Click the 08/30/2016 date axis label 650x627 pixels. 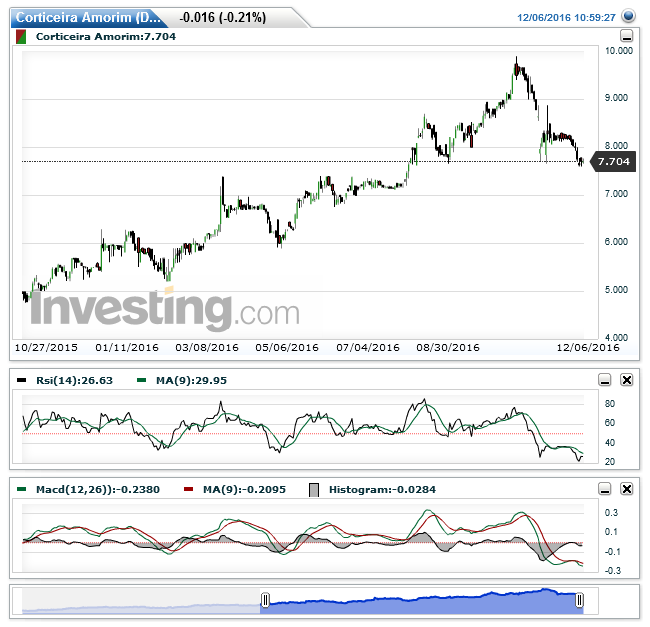tap(448, 347)
